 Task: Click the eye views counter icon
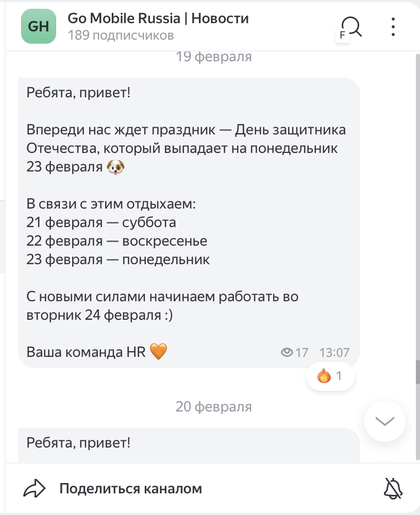click(x=287, y=352)
